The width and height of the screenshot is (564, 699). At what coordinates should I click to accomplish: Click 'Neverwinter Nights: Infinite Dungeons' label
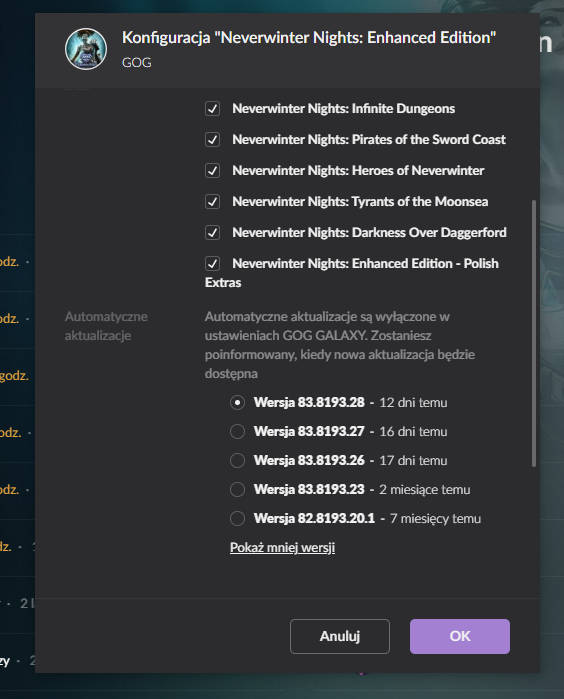coord(343,109)
